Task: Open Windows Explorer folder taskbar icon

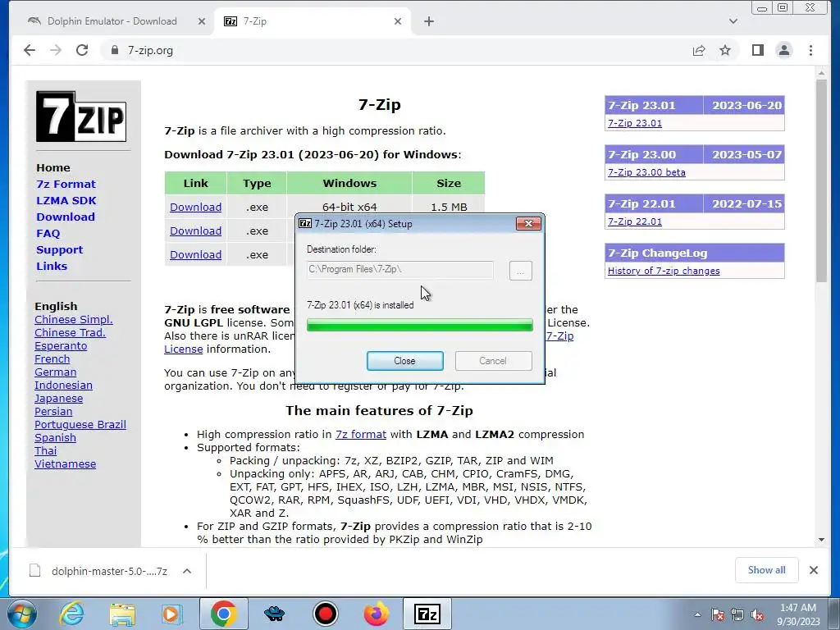Action: tap(122, 614)
